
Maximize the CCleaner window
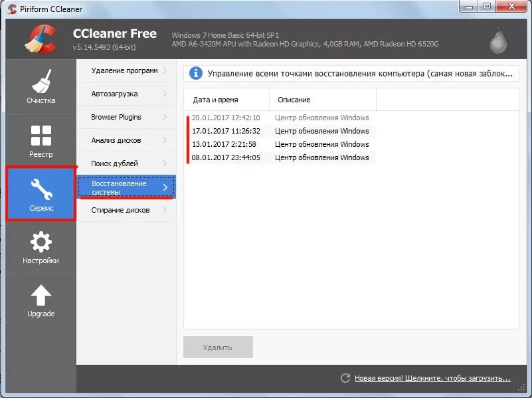click(x=487, y=7)
